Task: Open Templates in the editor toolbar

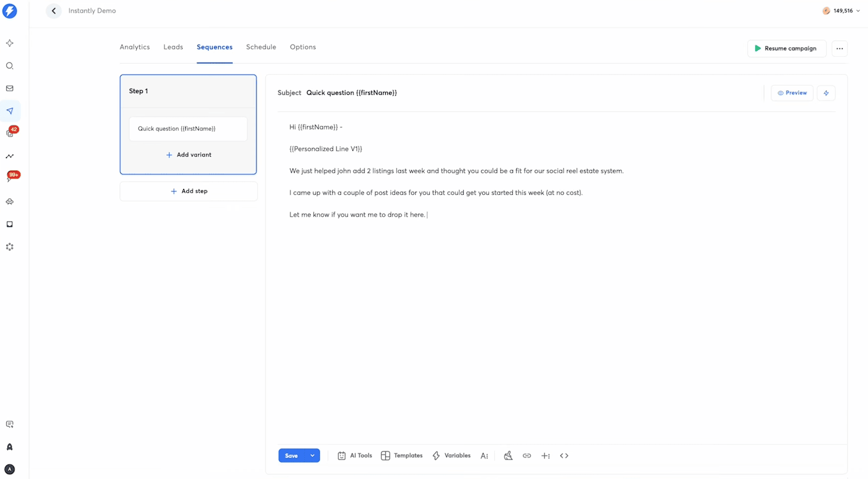Action: 402,456
